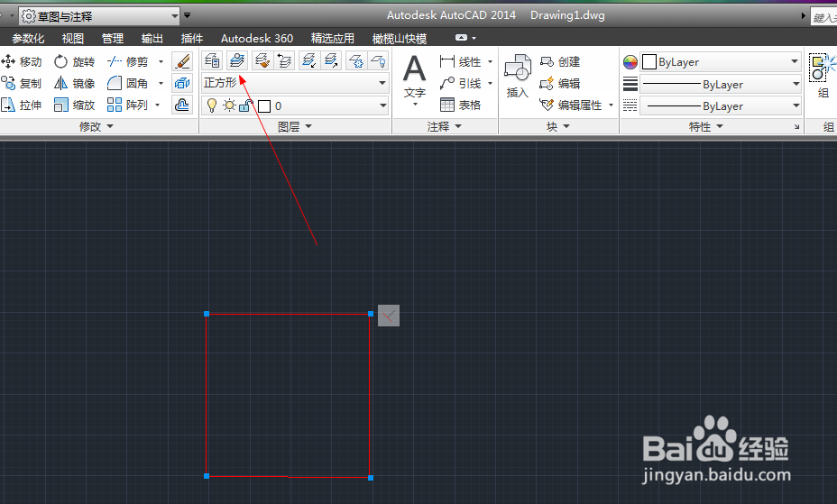Expand the Trim (修剪) dropdown arrow

pyautogui.click(x=161, y=62)
